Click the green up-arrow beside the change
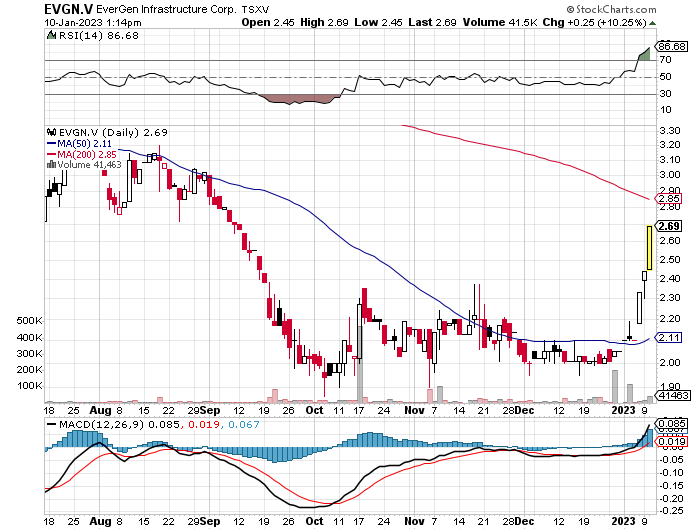Screen dimensions: 700x530 (652, 23)
